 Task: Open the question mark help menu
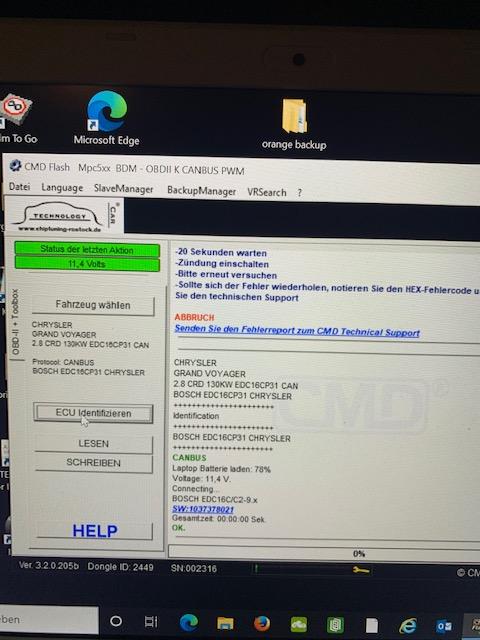tap(300, 193)
